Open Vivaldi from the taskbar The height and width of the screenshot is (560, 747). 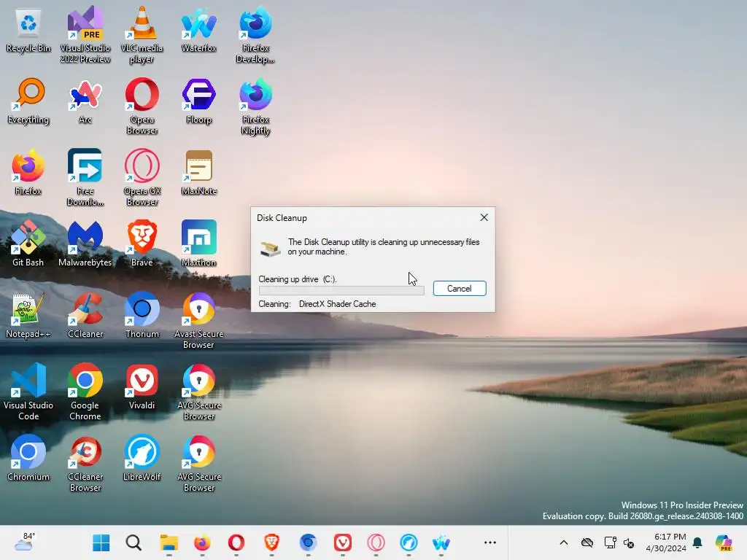pyautogui.click(x=343, y=542)
